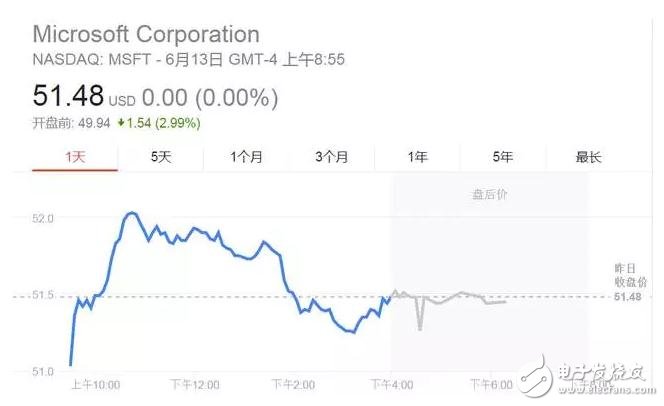Show the 最长 maximum range tab
The height and width of the screenshot is (406, 664).
588,156
